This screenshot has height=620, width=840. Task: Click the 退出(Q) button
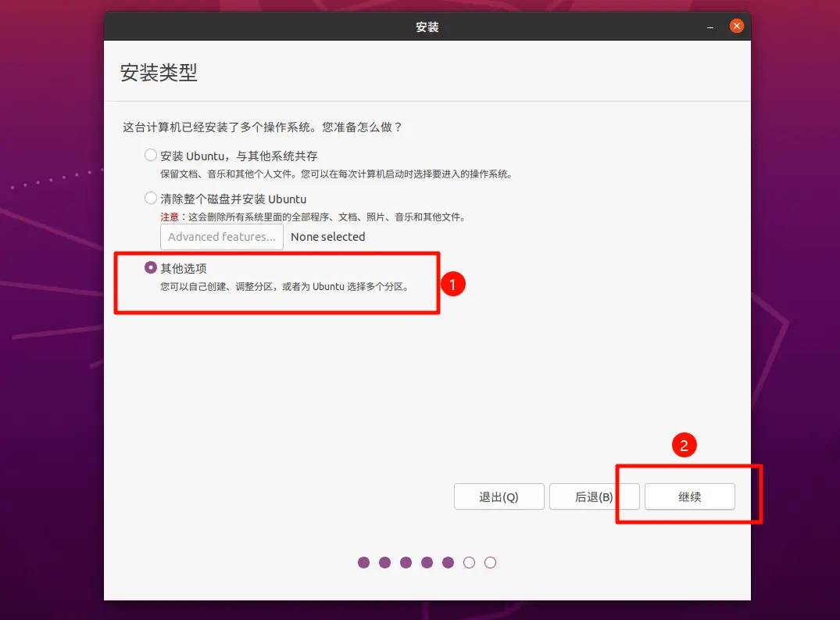click(x=499, y=496)
